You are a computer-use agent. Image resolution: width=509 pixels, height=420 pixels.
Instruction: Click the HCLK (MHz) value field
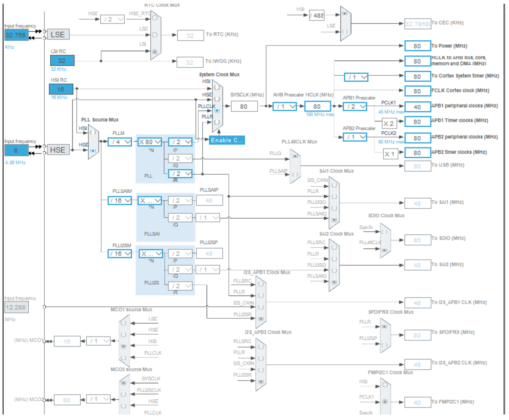pyautogui.click(x=317, y=106)
